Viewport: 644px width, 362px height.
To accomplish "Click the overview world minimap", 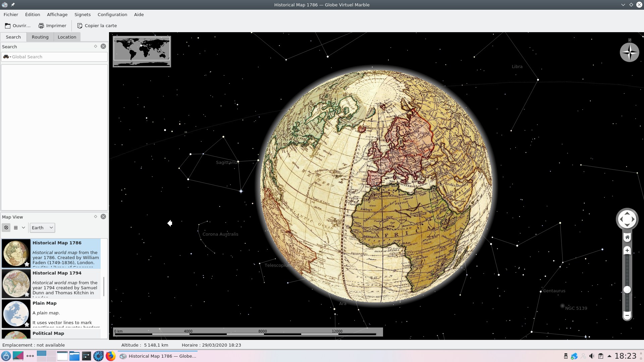I will tap(142, 52).
